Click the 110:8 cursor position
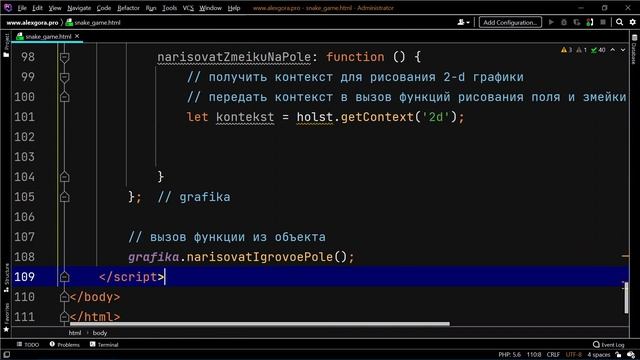 [x=534, y=355]
